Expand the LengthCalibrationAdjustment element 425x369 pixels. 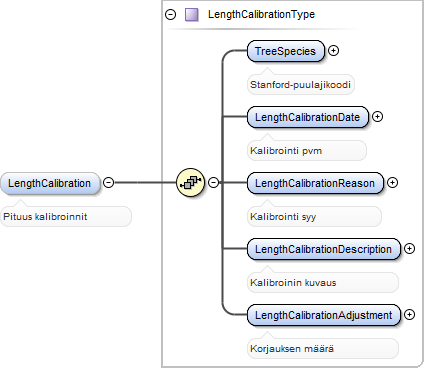(409, 314)
